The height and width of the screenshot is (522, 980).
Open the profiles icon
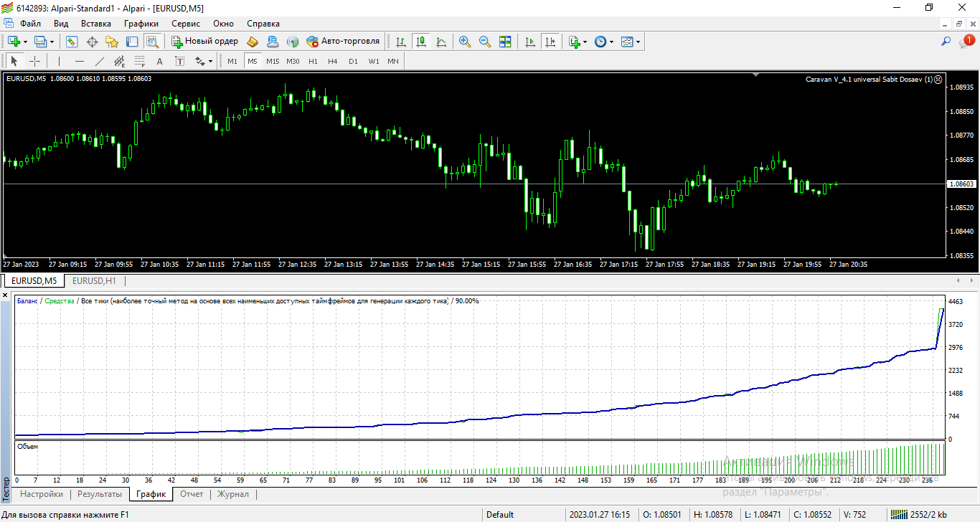tap(41, 42)
